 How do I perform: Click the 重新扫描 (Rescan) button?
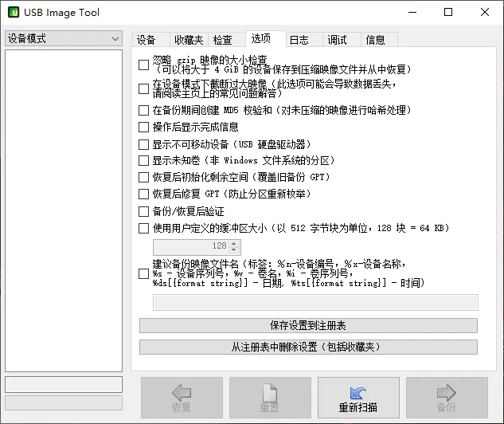coord(358,398)
